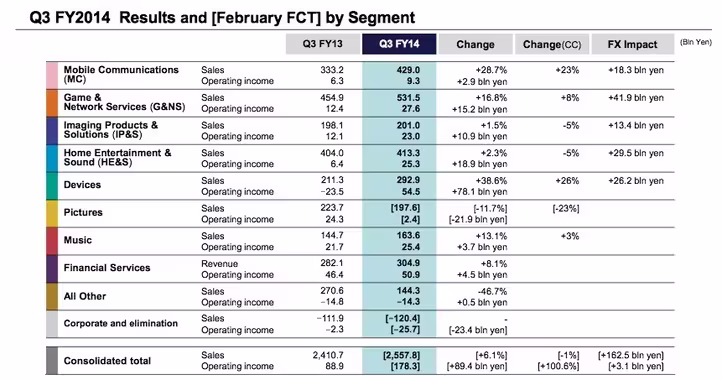Click the All Other segment label

85,296
